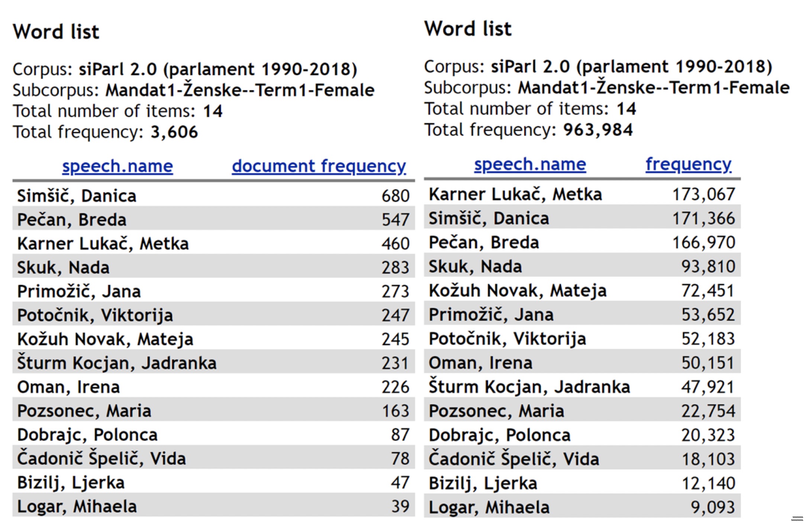Click Primožič, Jana in row showing 273
This screenshot has width=812, height=532.
79,291
